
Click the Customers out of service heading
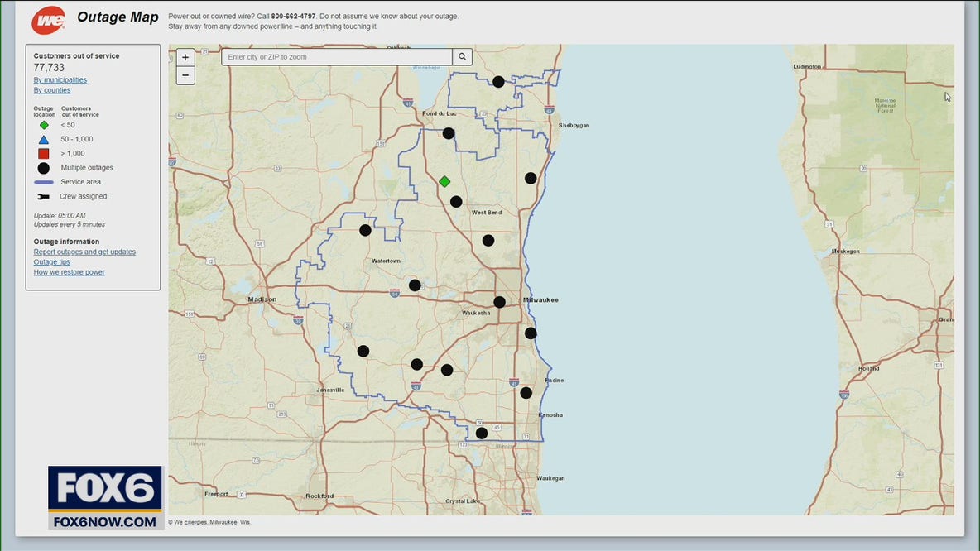[x=76, y=55]
